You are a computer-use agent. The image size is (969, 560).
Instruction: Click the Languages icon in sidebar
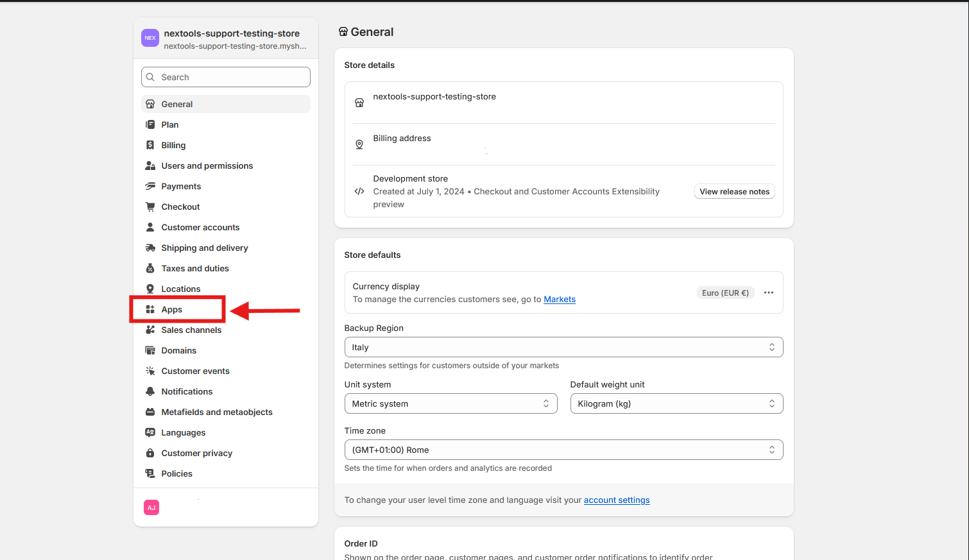coord(150,432)
